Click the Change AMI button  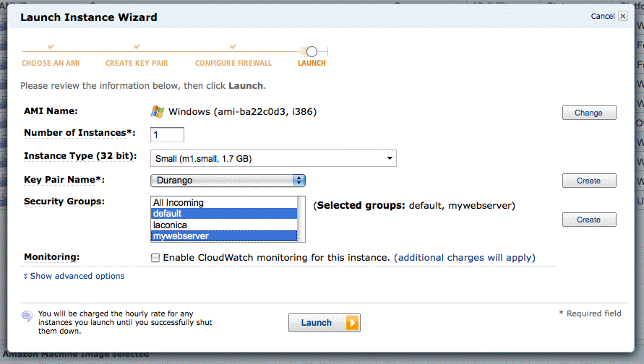point(588,113)
